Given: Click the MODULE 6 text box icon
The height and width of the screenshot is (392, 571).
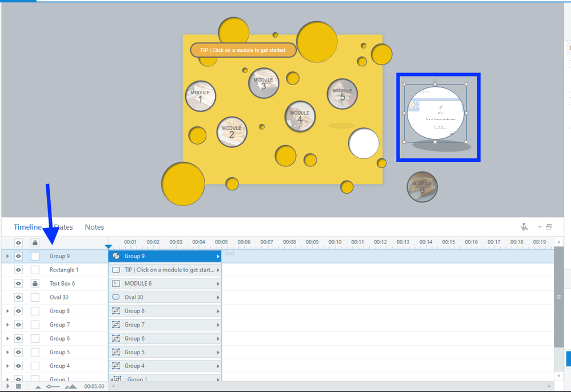Looking at the screenshot, I should (x=116, y=283).
